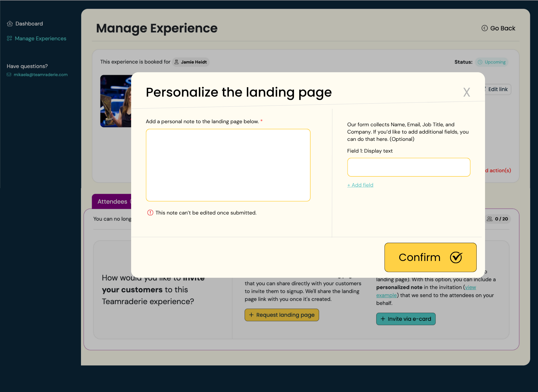Click the clock icon in Upcoming status
The height and width of the screenshot is (392, 538).
[x=480, y=62]
